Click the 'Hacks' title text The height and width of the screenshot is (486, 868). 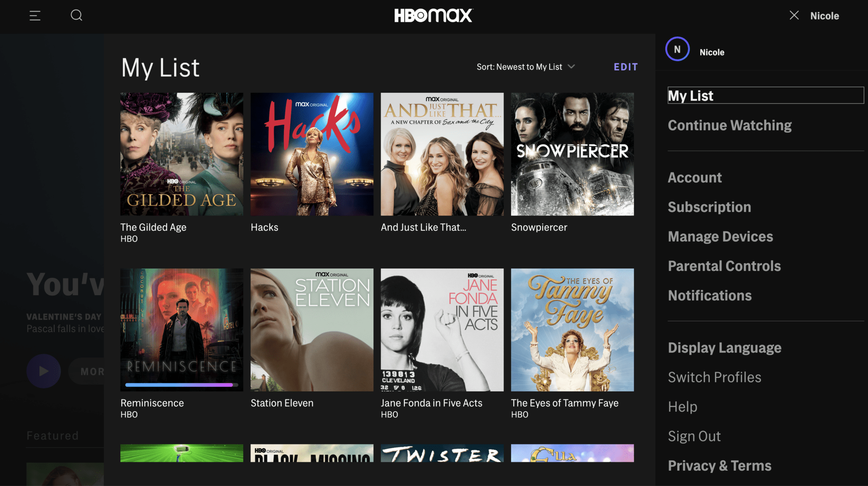264,227
